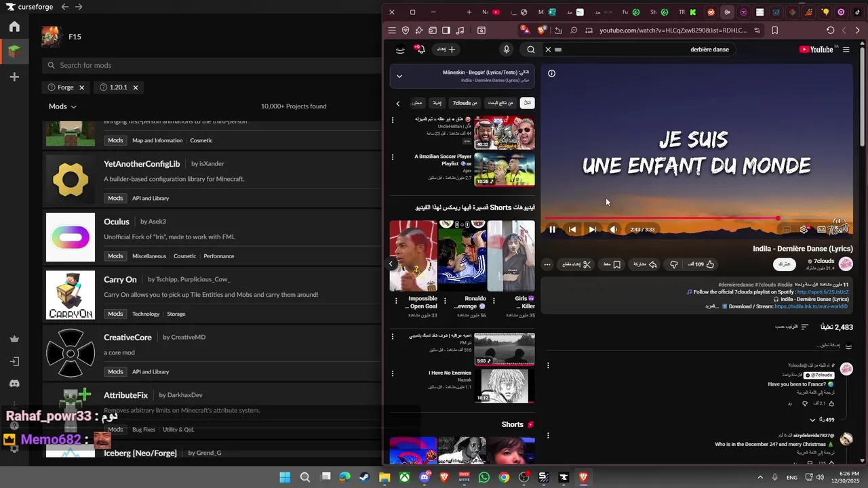
Task: Toggle theater mode in video player
Action: [821, 230]
